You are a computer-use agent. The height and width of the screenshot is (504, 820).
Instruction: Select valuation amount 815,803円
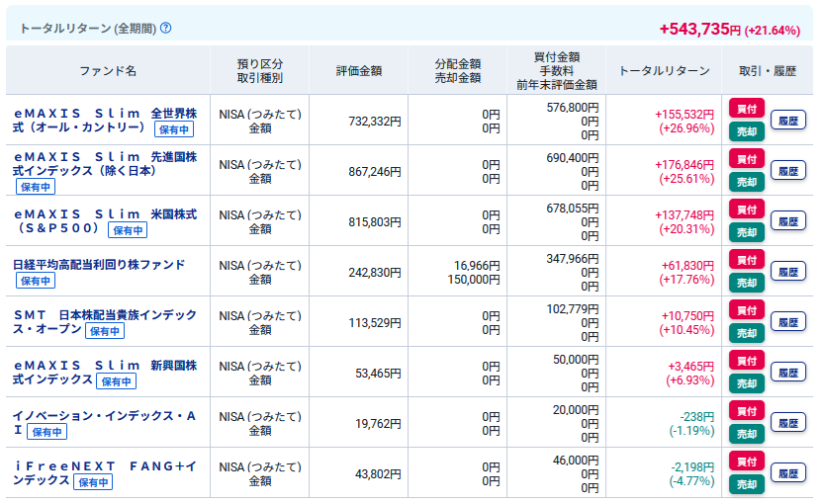click(375, 222)
